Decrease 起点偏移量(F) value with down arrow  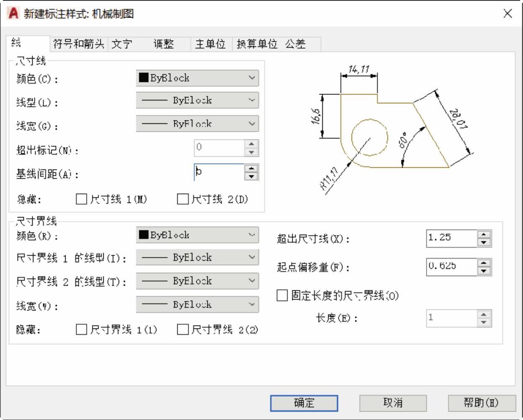click(x=484, y=271)
